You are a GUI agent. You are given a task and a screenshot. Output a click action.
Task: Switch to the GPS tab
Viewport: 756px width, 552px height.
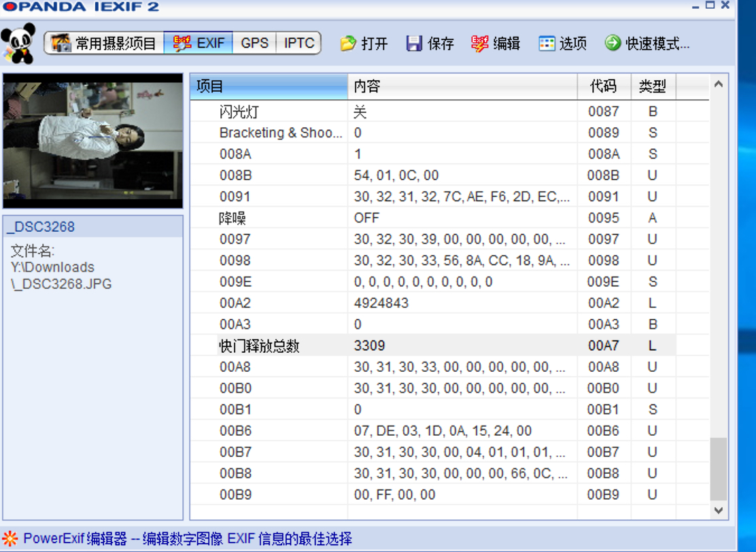pos(254,44)
